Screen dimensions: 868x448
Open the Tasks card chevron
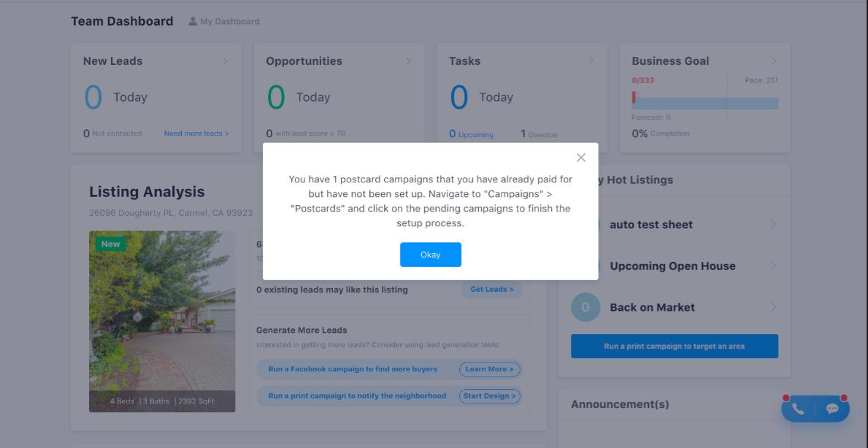(591, 61)
